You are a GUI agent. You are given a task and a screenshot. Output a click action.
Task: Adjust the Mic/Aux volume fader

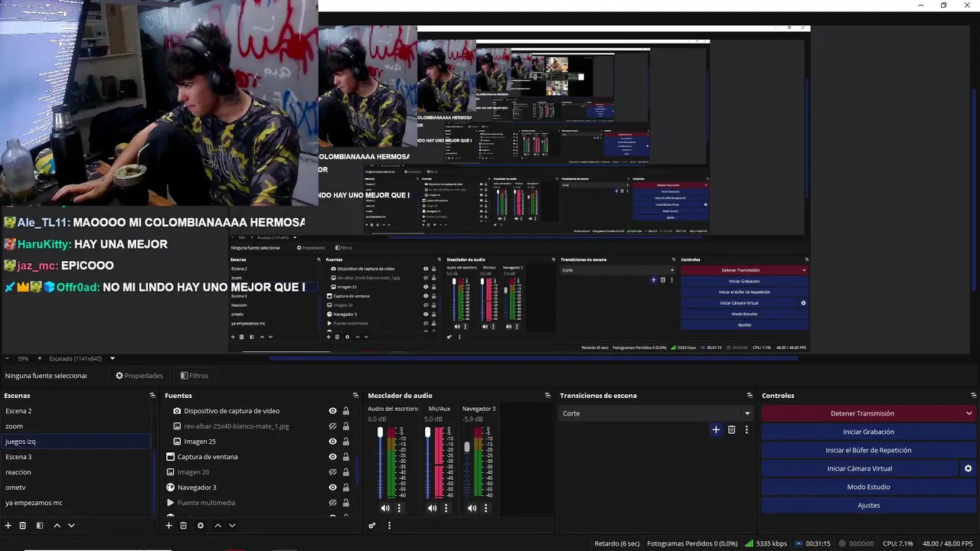coord(427,433)
